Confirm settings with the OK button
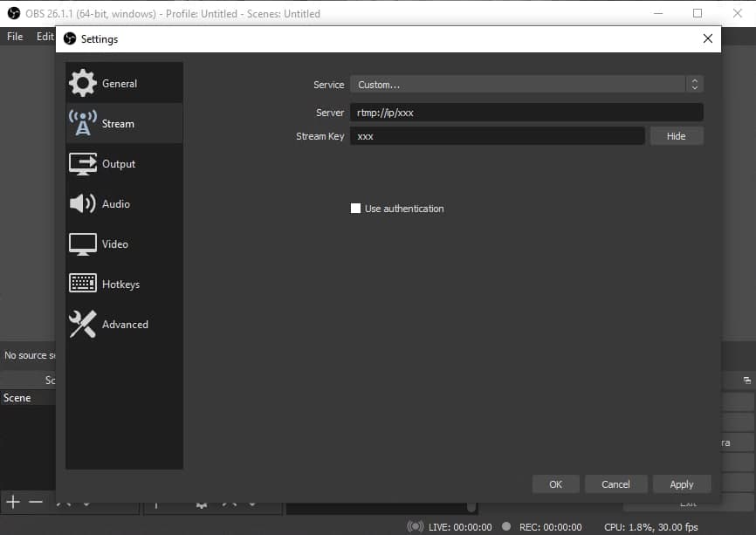 [556, 484]
